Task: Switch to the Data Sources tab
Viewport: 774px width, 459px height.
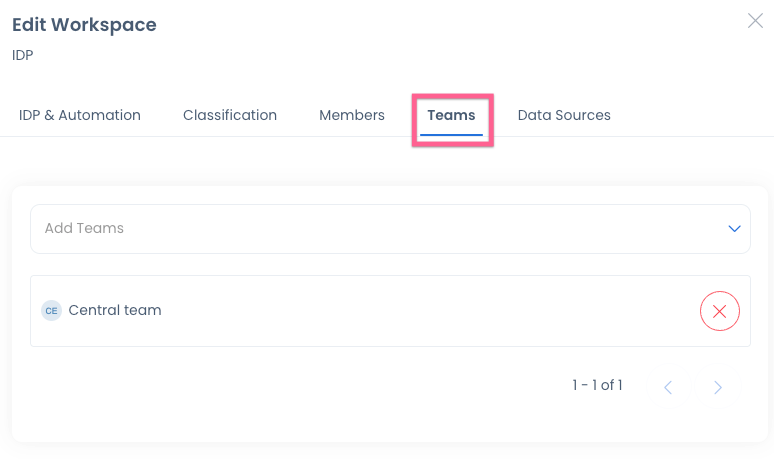Action: coord(564,115)
